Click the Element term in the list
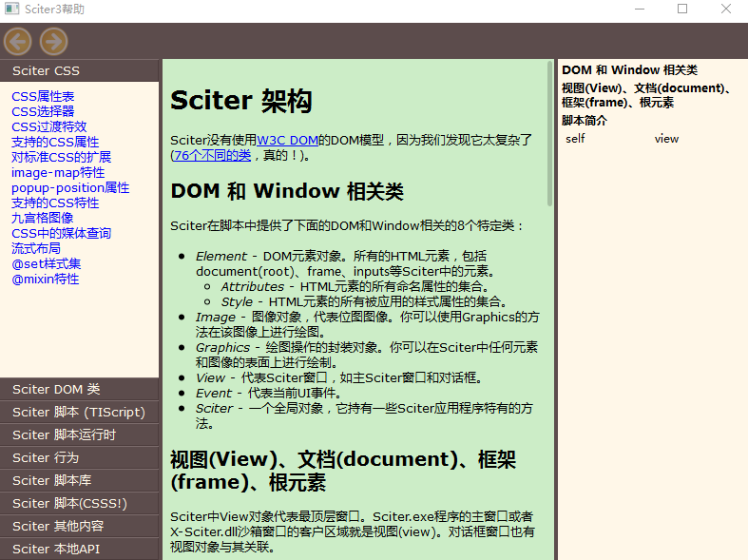This screenshot has width=748, height=560. [221, 256]
